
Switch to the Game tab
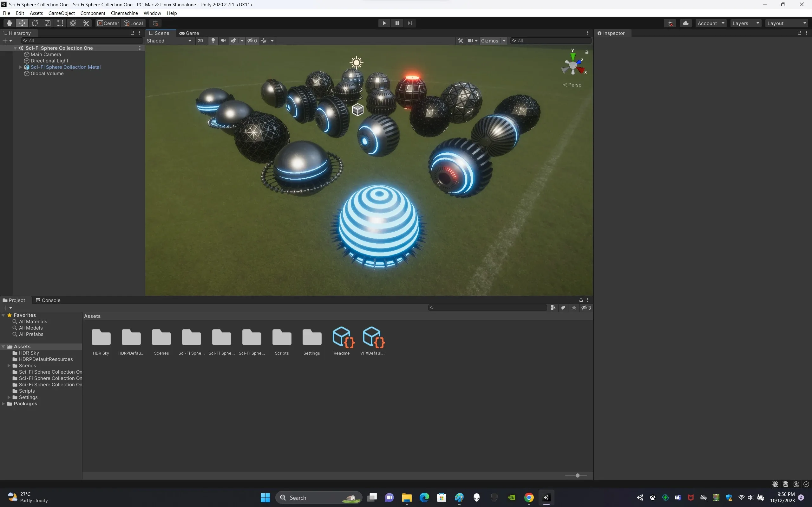189,33
